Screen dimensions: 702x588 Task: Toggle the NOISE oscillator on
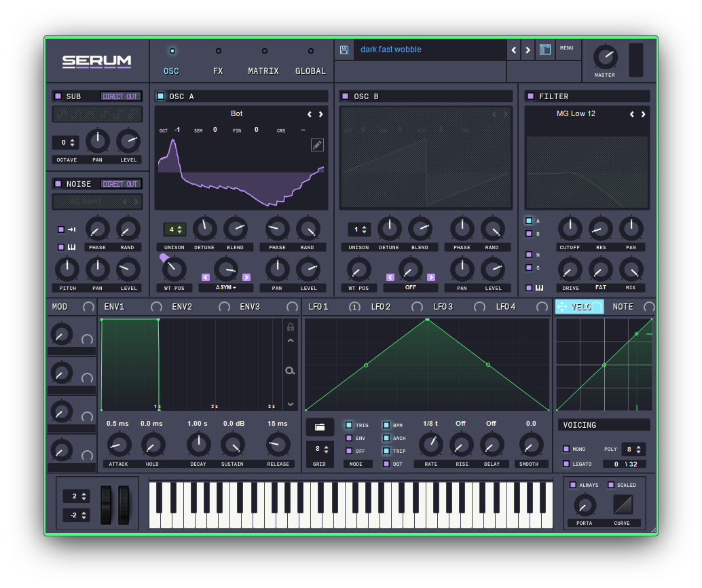pyautogui.click(x=58, y=183)
